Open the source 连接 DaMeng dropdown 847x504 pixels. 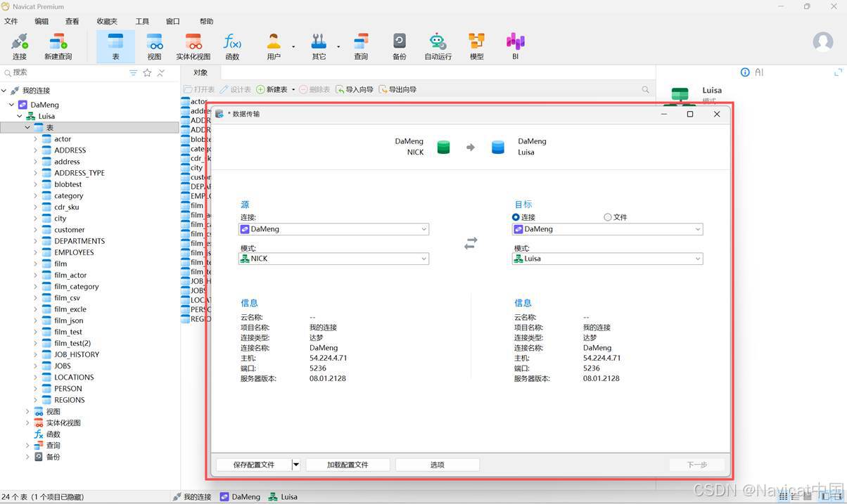pyautogui.click(x=334, y=229)
